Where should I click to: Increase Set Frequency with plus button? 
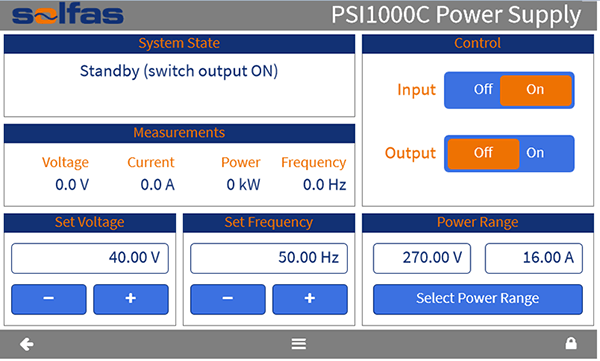pyautogui.click(x=310, y=299)
